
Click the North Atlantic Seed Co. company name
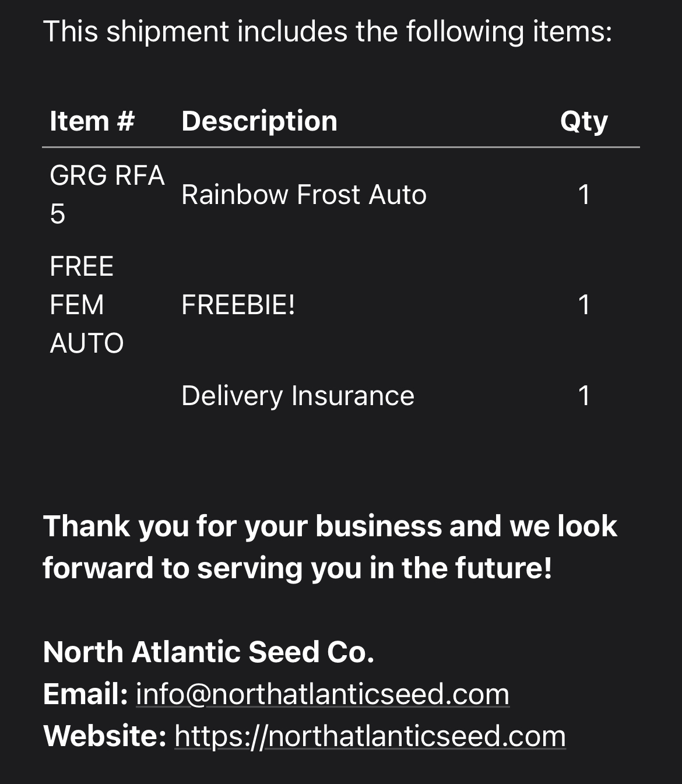tap(209, 652)
